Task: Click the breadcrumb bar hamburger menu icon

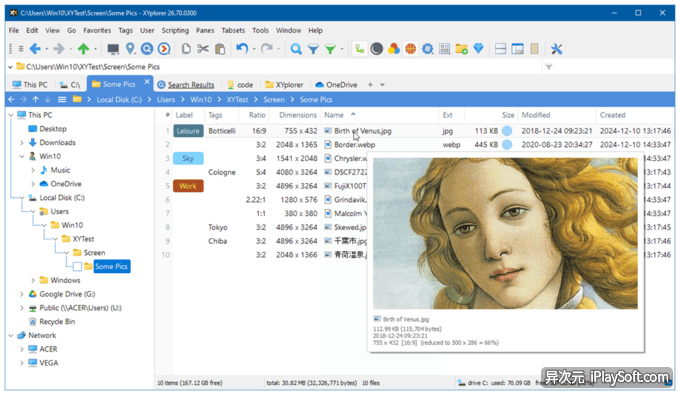Action: [x=62, y=100]
